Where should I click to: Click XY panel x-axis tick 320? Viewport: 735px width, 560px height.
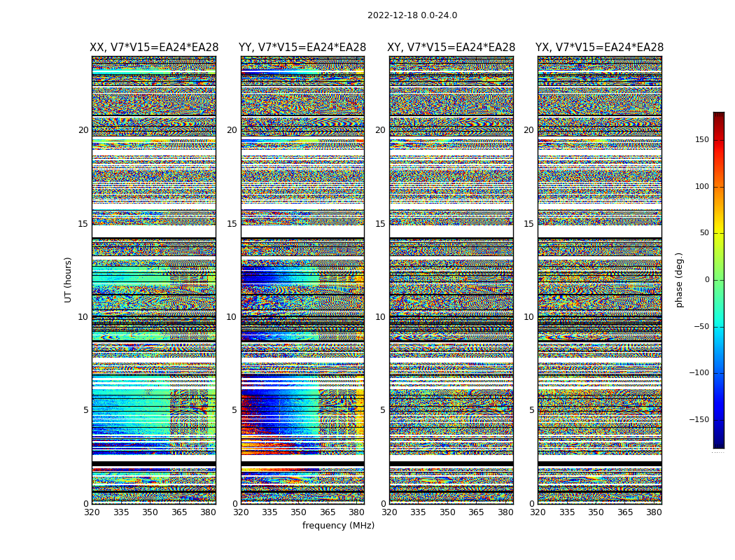tap(389, 512)
